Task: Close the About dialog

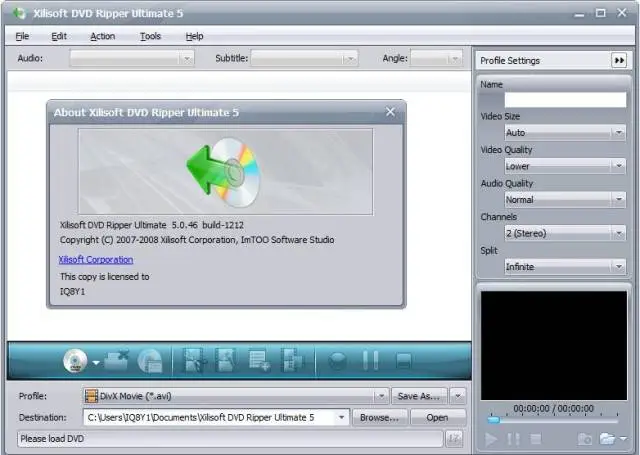Action: (x=390, y=112)
